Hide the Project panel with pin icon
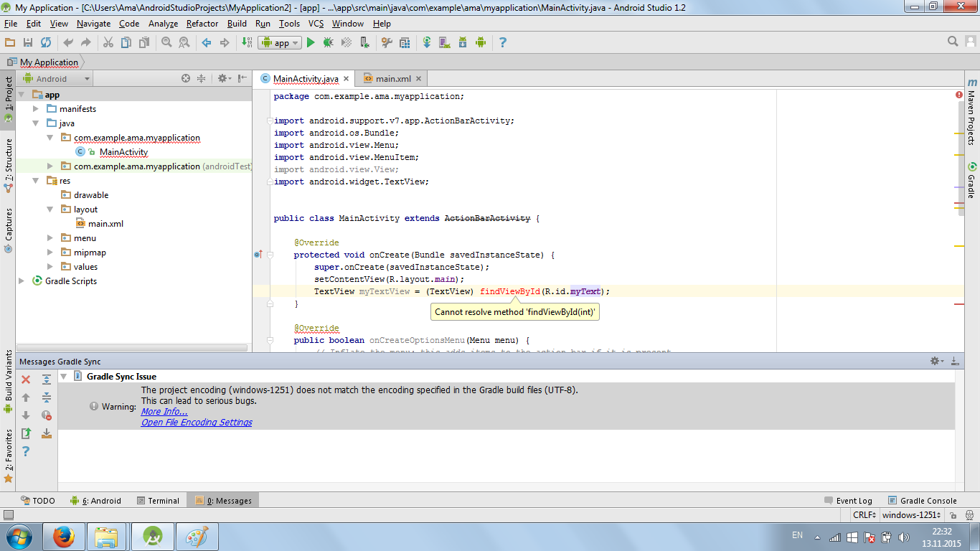 pyautogui.click(x=242, y=78)
